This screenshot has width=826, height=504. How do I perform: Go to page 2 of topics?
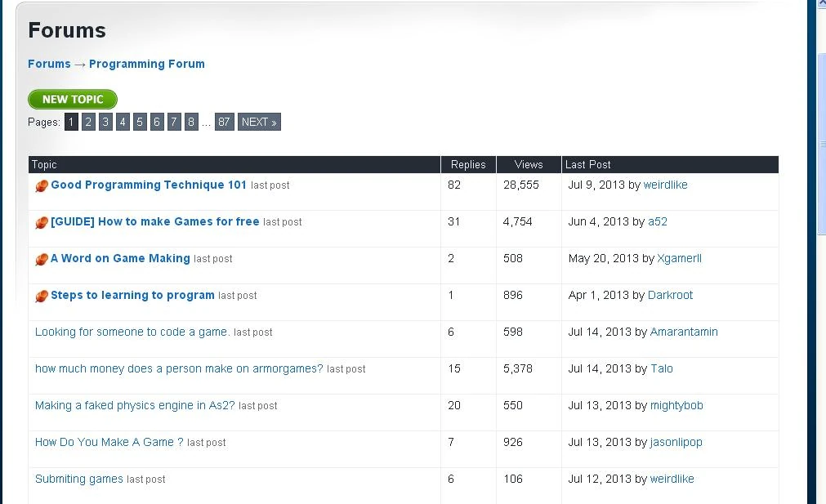pos(88,121)
